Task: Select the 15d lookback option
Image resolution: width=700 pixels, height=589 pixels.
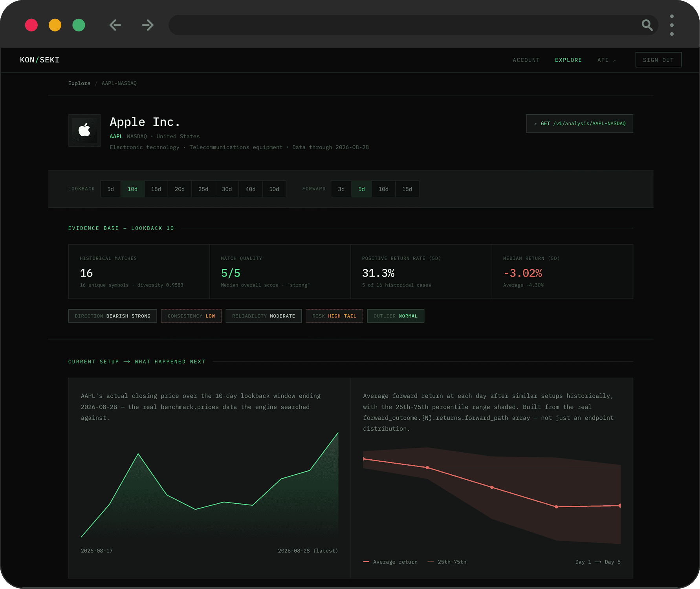Action: pos(156,189)
